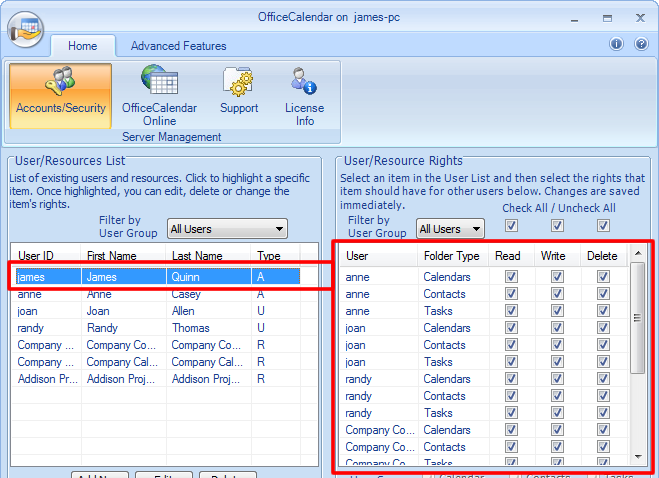Toggle Check All for Read column
This screenshot has width=659, height=478.
(511, 226)
